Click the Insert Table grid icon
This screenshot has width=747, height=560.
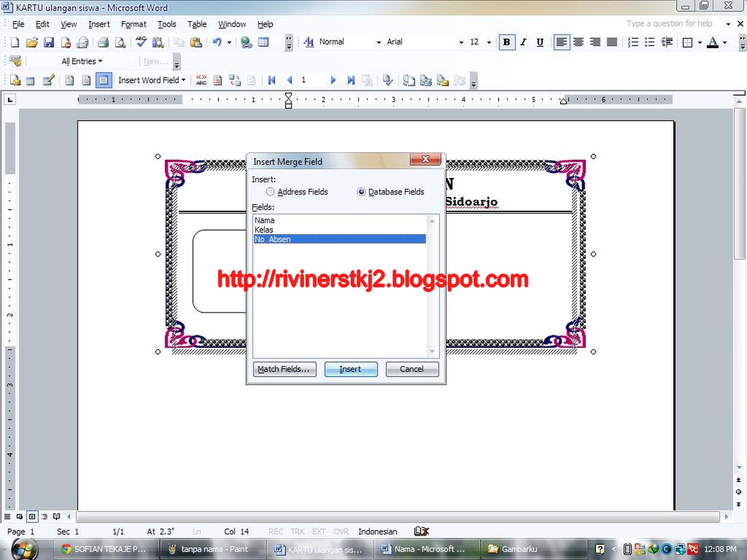pos(263,42)
